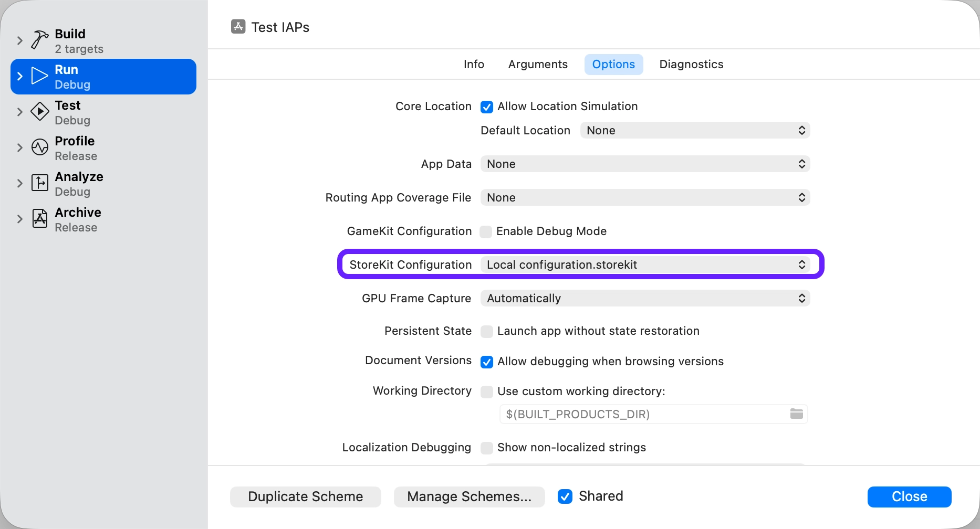The image size is (980, 529).
Task: Uncheck Allow Location Simulation
Action: (487, 107)
